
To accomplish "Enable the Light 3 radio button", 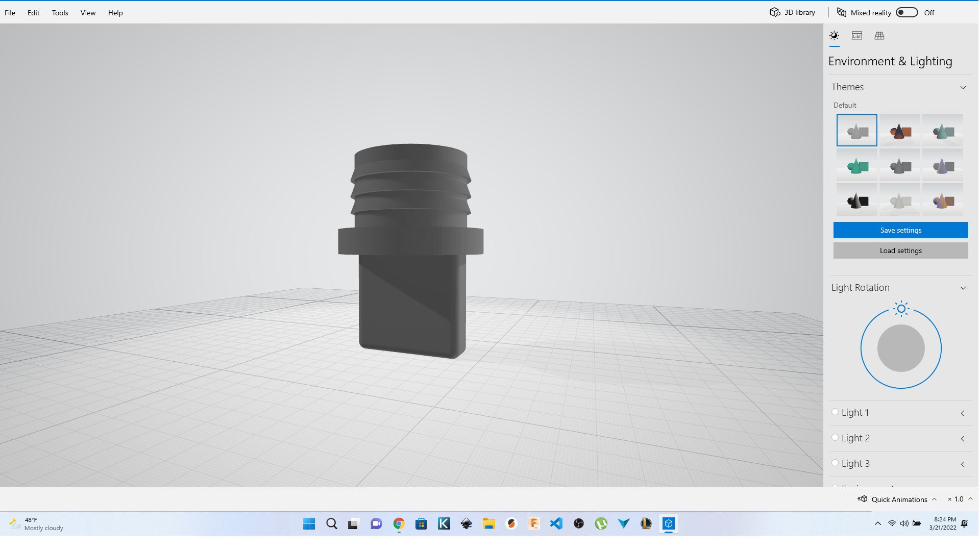I will [x=835, y=463].
